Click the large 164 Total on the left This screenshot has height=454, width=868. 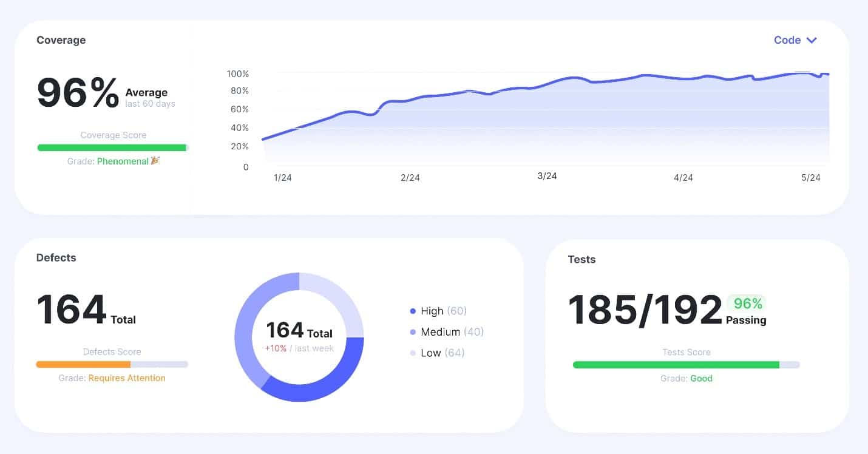pyautogui.click(x=86, y=310)
